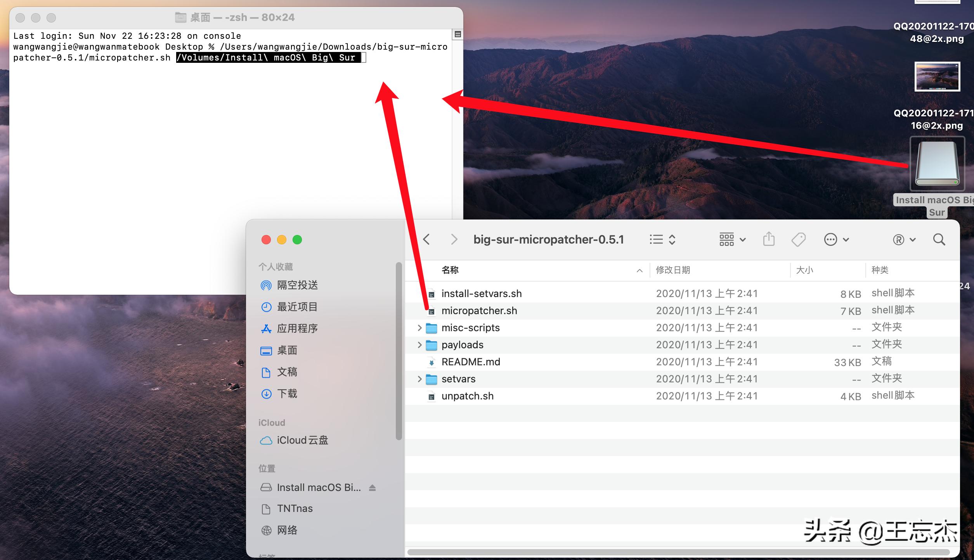
Task: Open Finder search with the magnifier icon
Action: coord(939,239)
